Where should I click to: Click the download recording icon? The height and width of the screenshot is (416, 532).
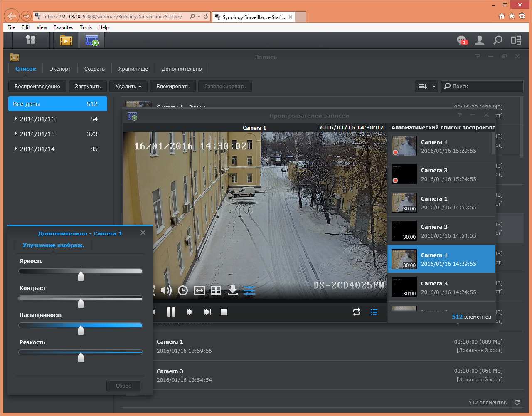pos(233,290)
